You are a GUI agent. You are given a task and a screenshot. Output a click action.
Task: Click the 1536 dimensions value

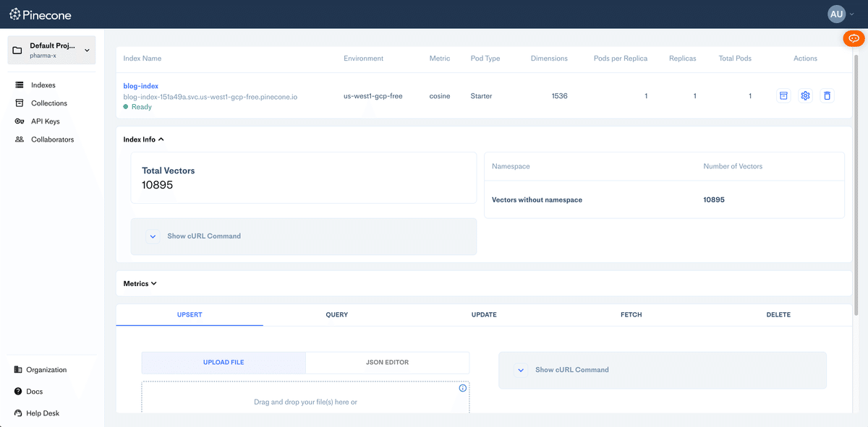[x=559, y=96]
